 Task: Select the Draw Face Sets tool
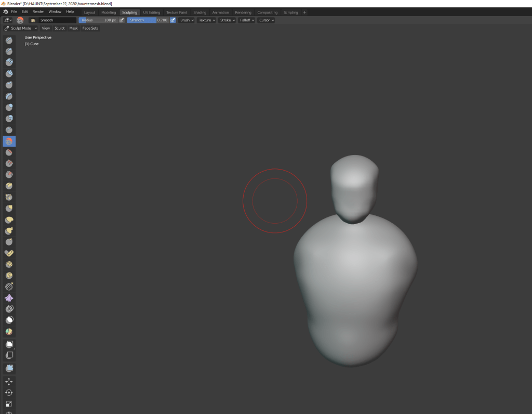[9, 331]
